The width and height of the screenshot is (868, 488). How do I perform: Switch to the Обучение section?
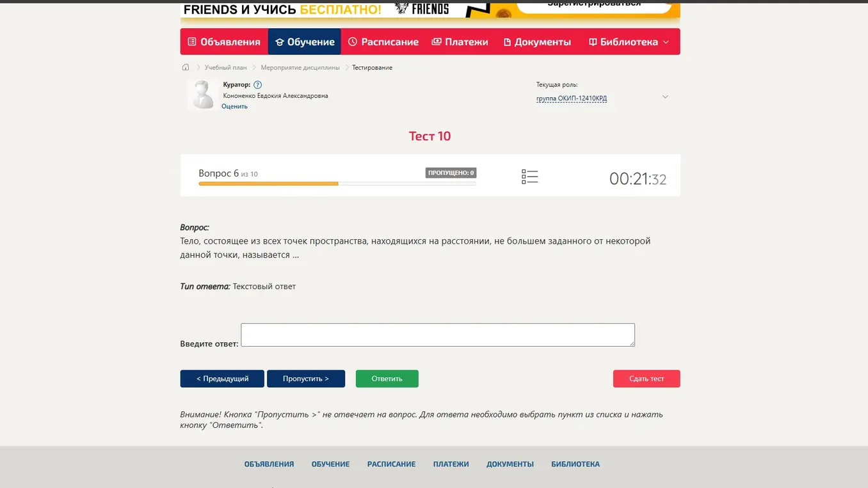(305, 42)
